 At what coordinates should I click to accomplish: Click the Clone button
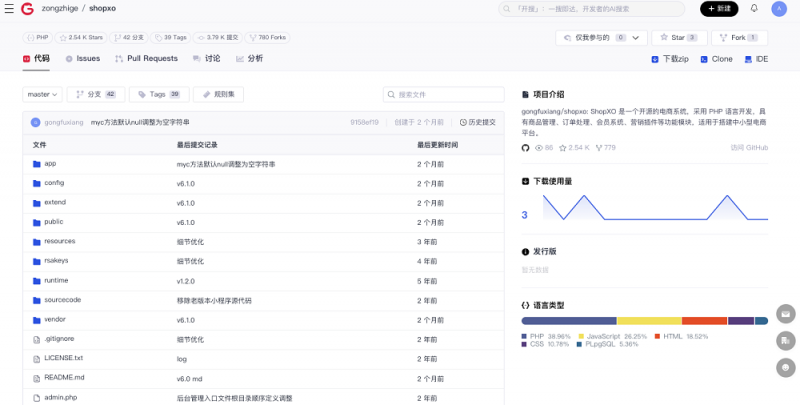click(716, 59)
